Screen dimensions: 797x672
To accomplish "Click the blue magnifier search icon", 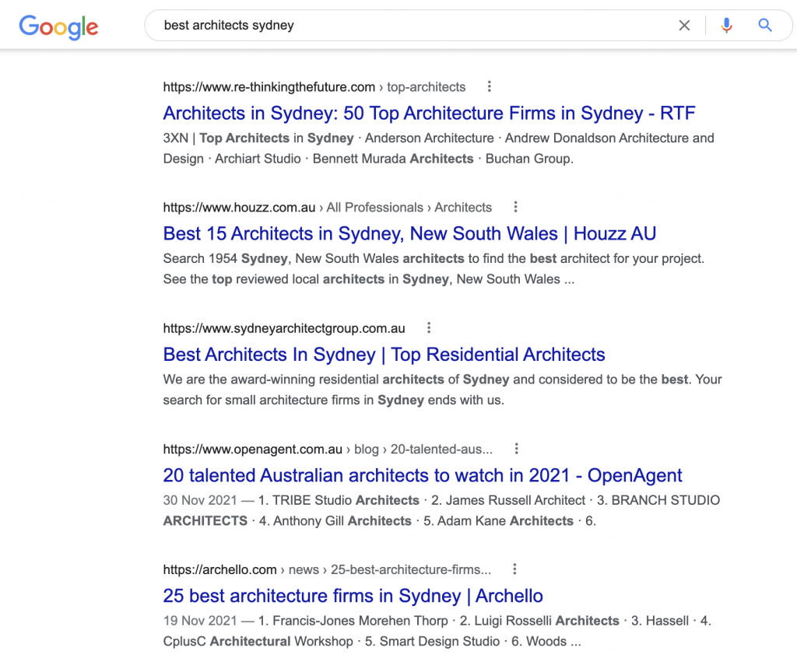I will (765, 25).
